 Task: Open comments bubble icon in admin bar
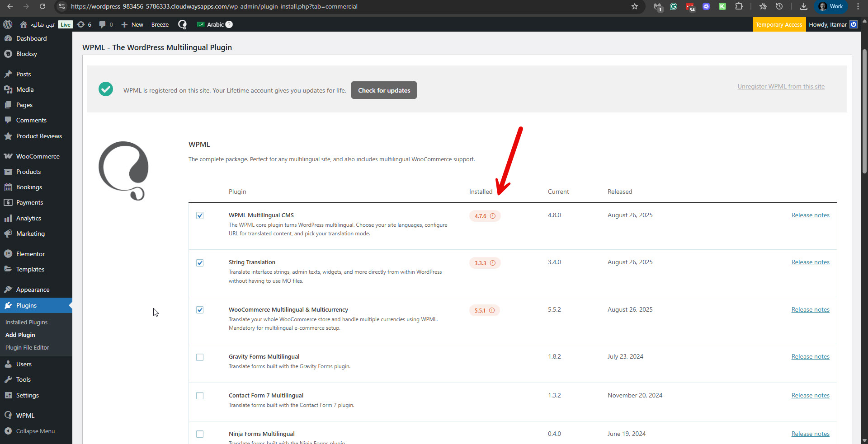(x=105, y=24)
